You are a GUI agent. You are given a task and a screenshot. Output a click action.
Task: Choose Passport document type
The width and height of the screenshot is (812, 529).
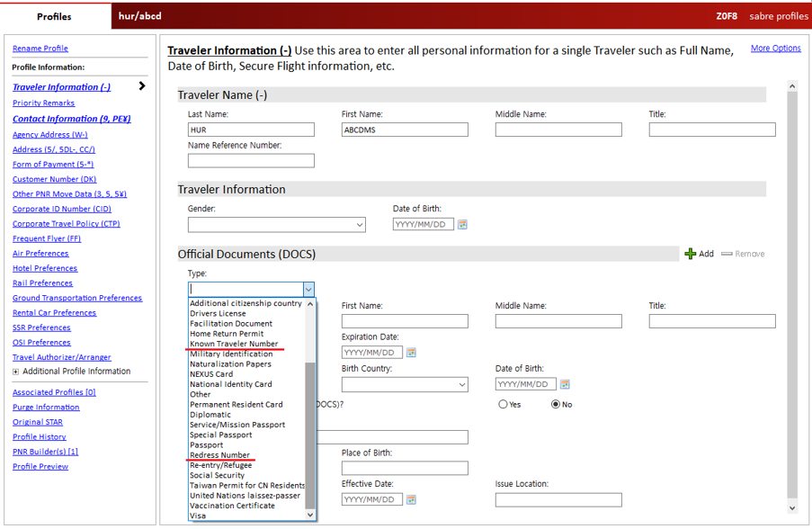206,444
